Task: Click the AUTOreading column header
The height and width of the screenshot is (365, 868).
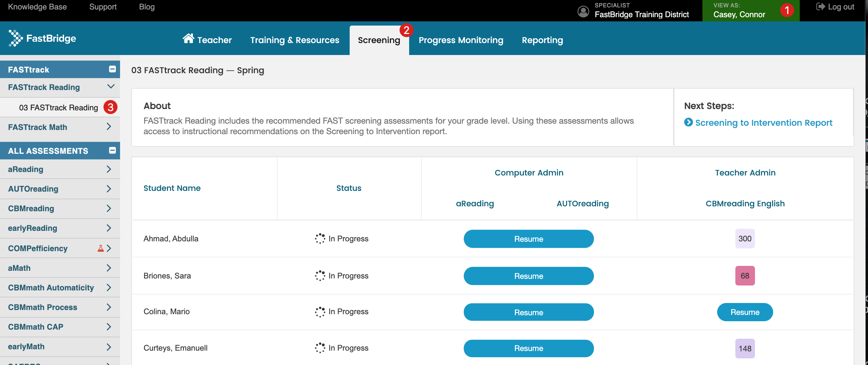Action: coord(583,204)
